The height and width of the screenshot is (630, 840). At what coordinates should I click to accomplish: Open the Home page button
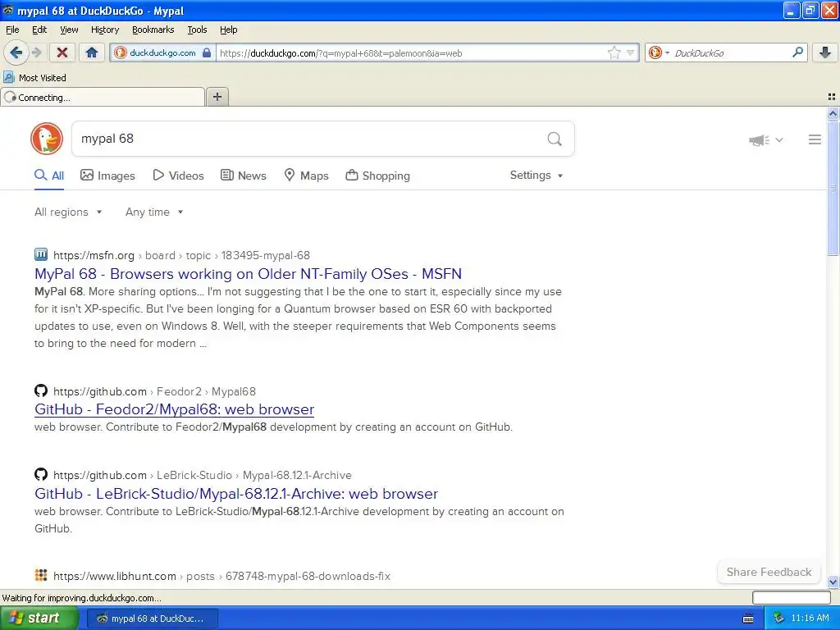coord(92,52)
